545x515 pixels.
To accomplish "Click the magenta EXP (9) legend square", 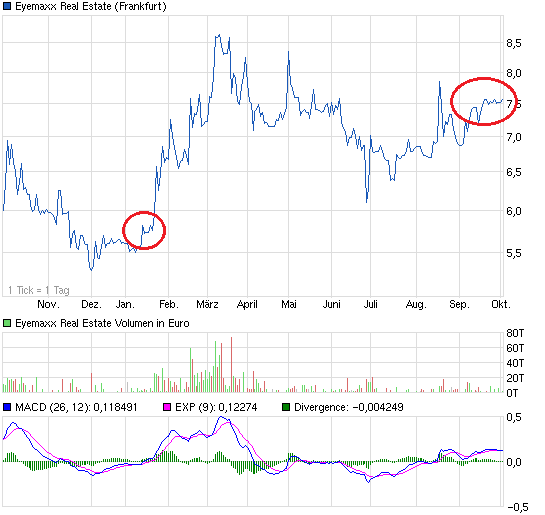I will click(x=167, y=407).
